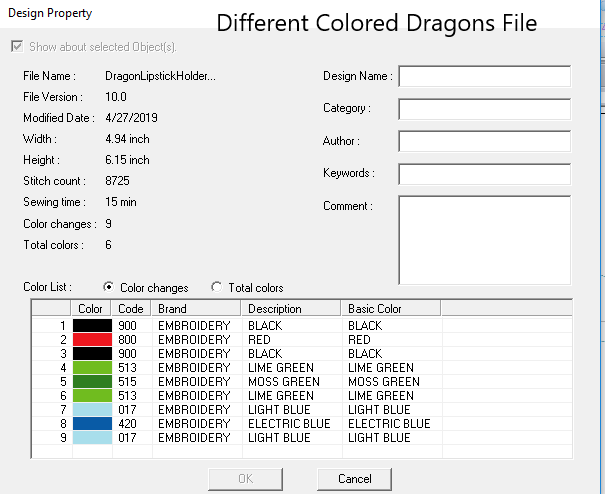Click the Keywords input field
The width and height of the screenshot is (605, 494).
[x=484, y=174]
